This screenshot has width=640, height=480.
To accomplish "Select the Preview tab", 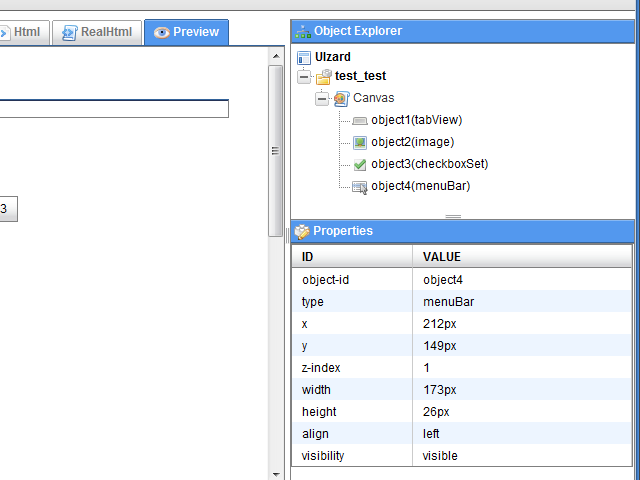I will tap(186, 32).
